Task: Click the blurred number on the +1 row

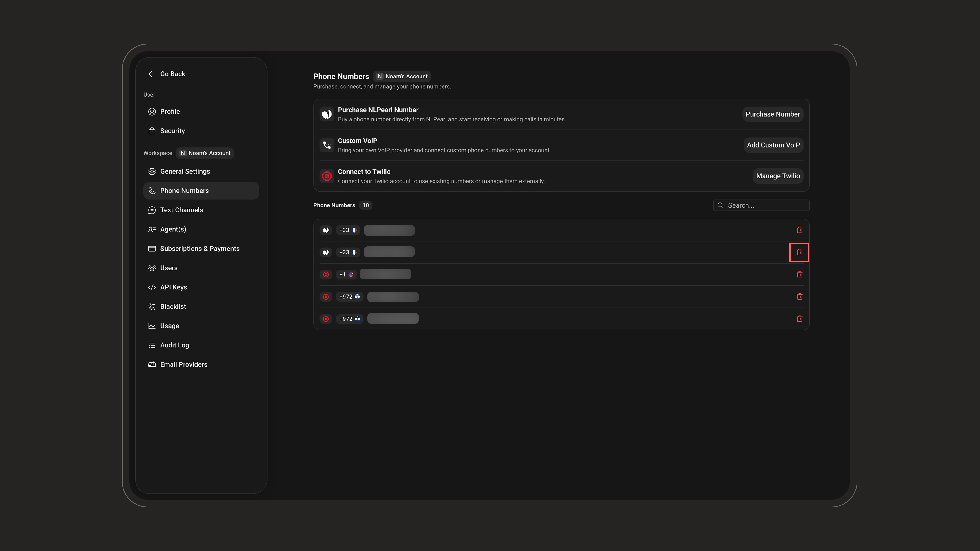Action: (x=385, y=274)
